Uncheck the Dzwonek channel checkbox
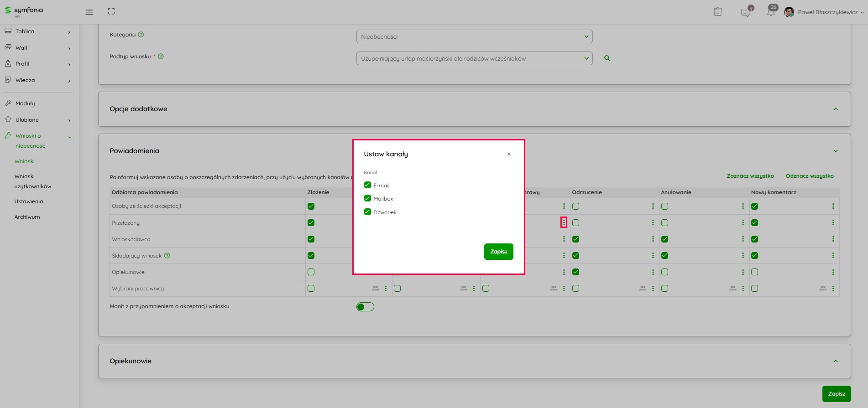This screenshot has height=408, width=868. point(367,212)
